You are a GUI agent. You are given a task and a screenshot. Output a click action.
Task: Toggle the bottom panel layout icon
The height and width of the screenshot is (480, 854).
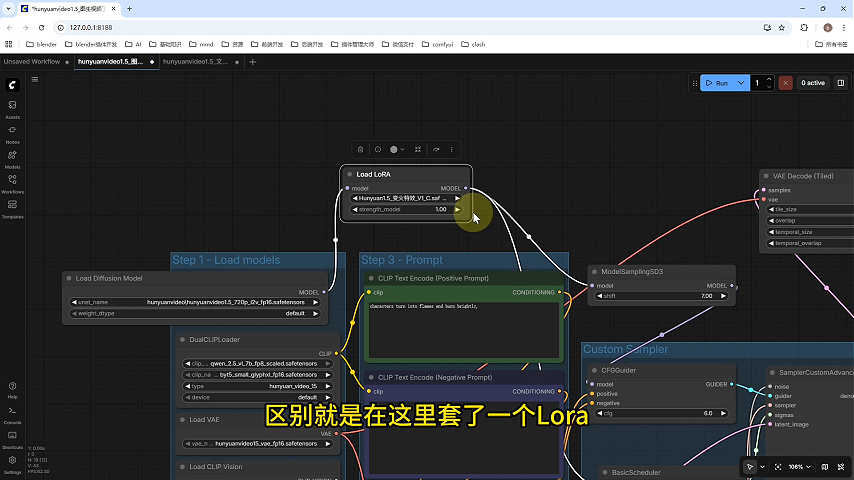point(841,83)
